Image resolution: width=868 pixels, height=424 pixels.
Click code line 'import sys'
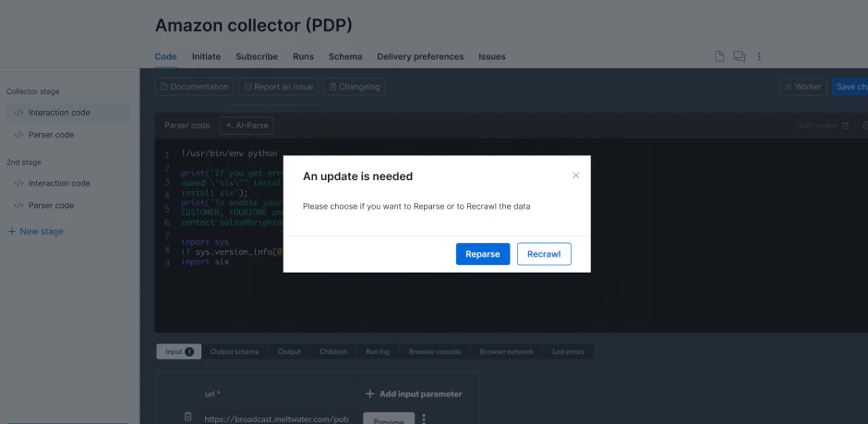(x=205, y=242)
